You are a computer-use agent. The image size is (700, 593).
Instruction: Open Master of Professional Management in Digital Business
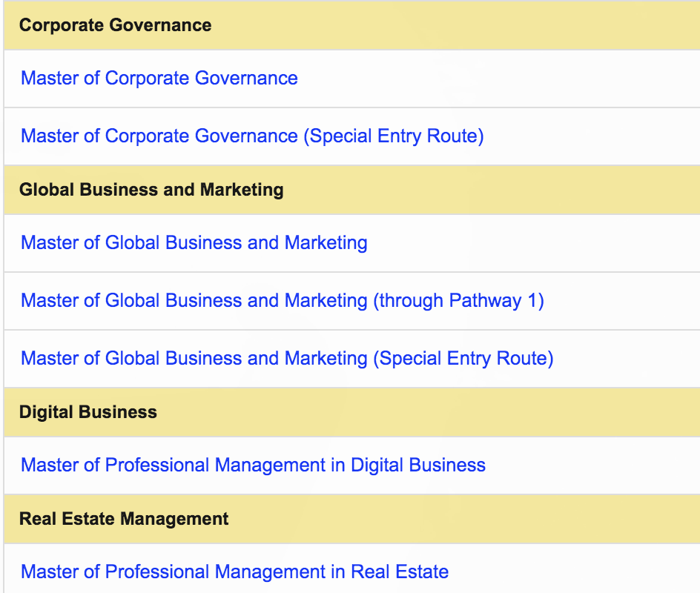[x=253, y=466]
